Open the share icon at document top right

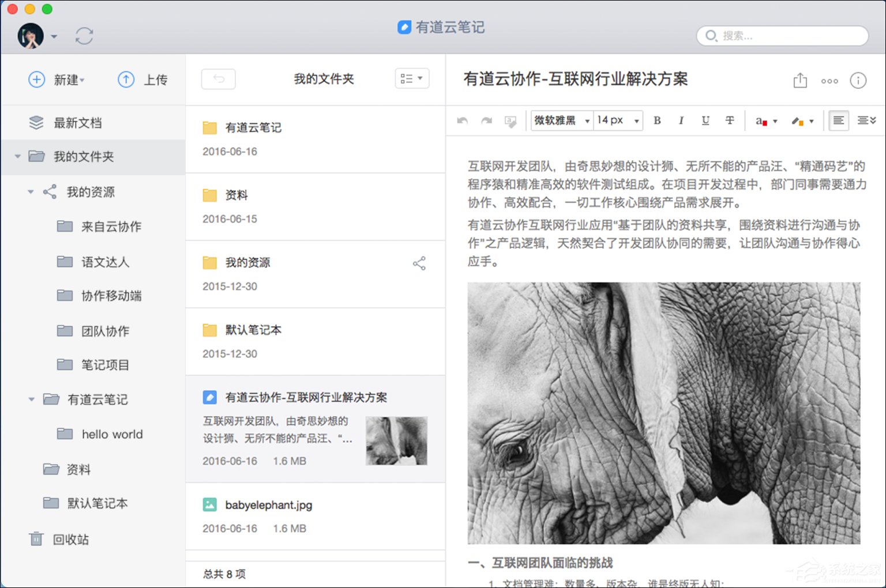point(800,81)
